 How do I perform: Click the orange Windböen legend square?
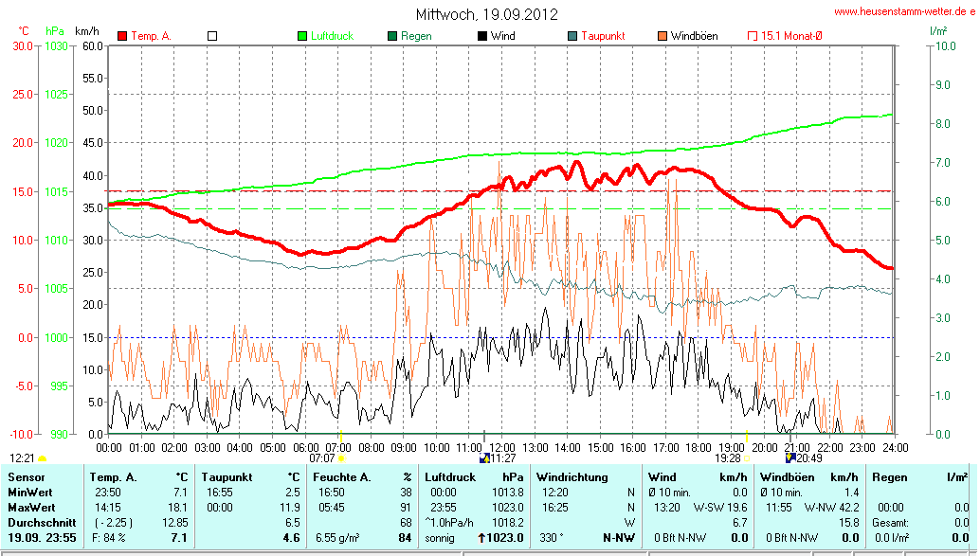662,36
